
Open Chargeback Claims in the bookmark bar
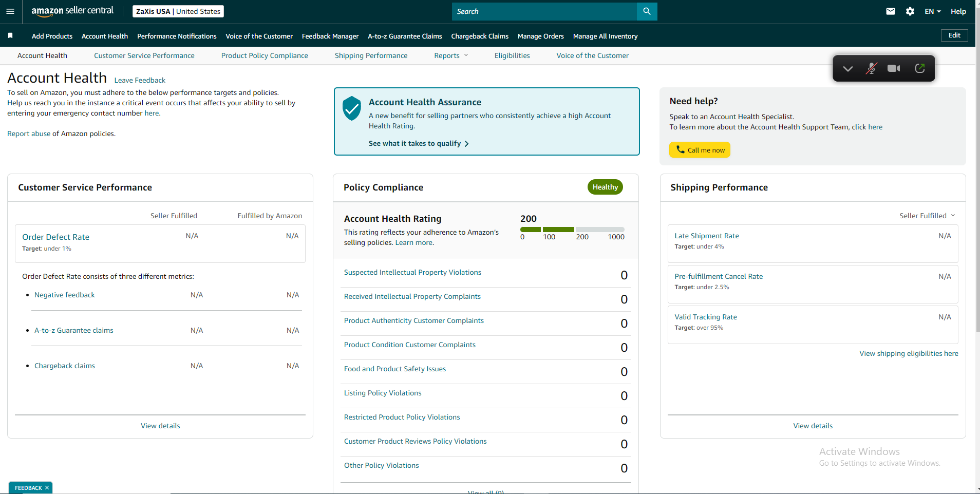point(480,36)
